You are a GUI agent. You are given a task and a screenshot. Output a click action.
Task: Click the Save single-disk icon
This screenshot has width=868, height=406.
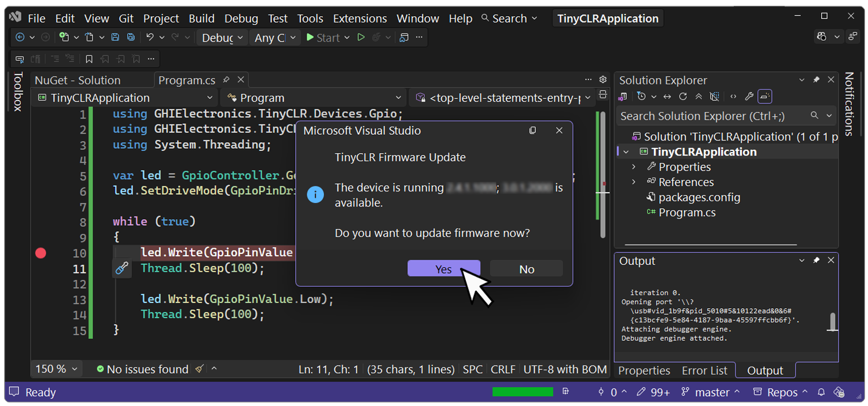click(x=115, y=37)
